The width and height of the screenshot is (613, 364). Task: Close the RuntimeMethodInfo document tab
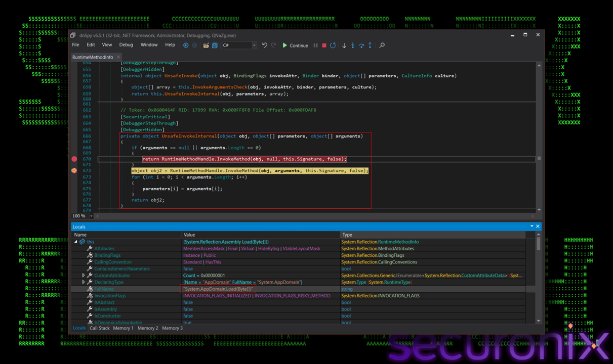118,57
